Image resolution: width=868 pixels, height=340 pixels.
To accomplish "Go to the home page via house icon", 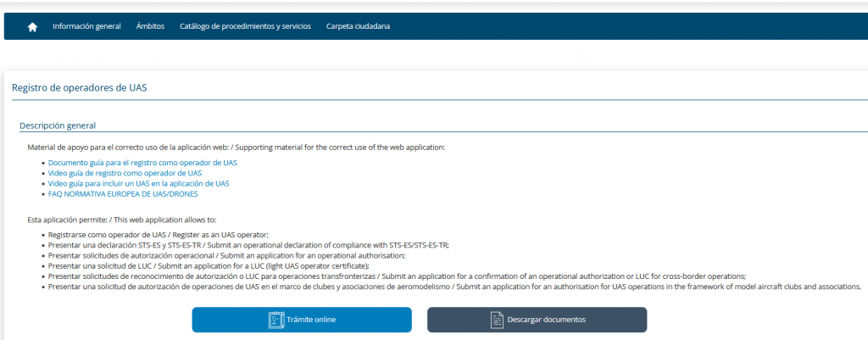I will 33,26.
